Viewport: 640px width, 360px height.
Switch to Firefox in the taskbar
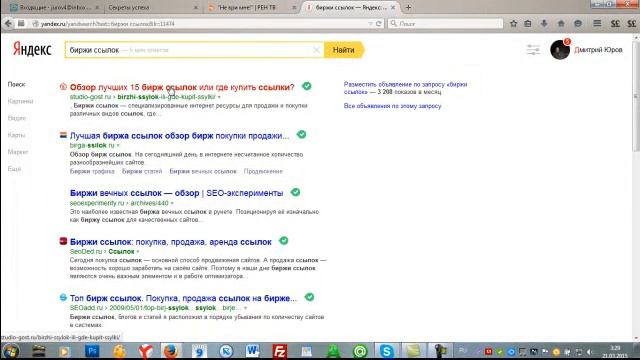point(171,351)
